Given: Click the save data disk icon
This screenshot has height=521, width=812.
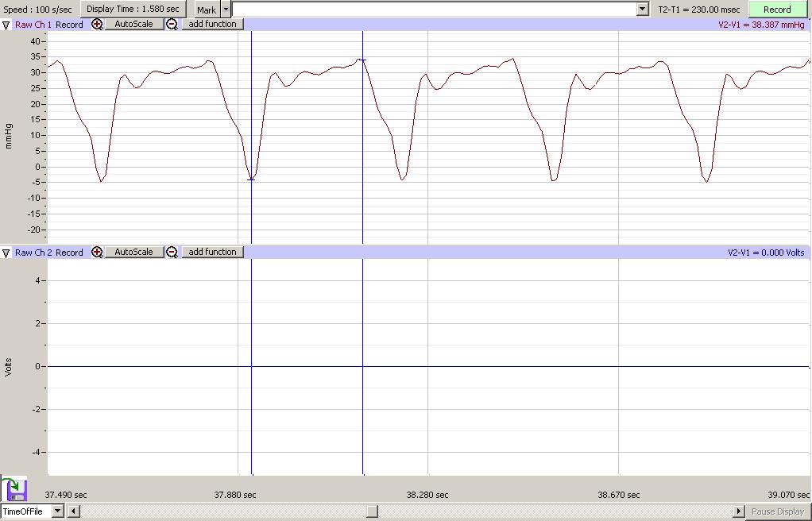Looking at the screenshot, I should tap(14, 488).
